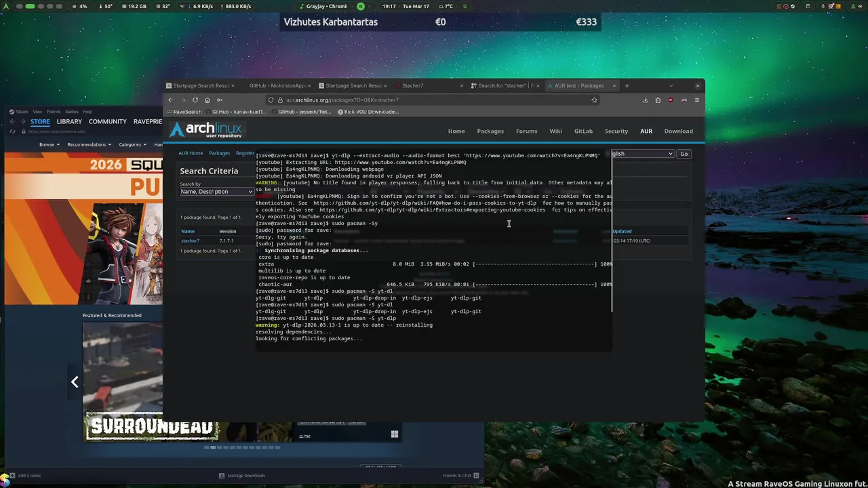Open the Wiki link on Arch Linux navbar
The height and width of the screenshot is (488, 868).
555,131
